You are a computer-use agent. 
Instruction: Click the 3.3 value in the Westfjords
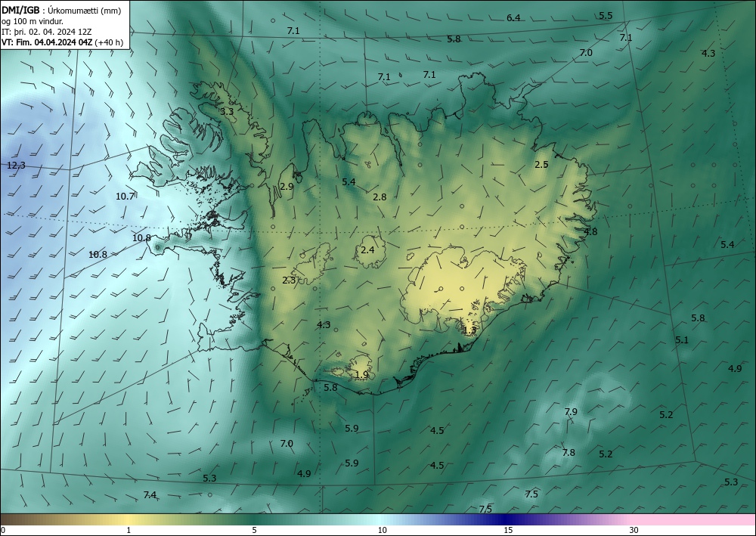(227, 111)
